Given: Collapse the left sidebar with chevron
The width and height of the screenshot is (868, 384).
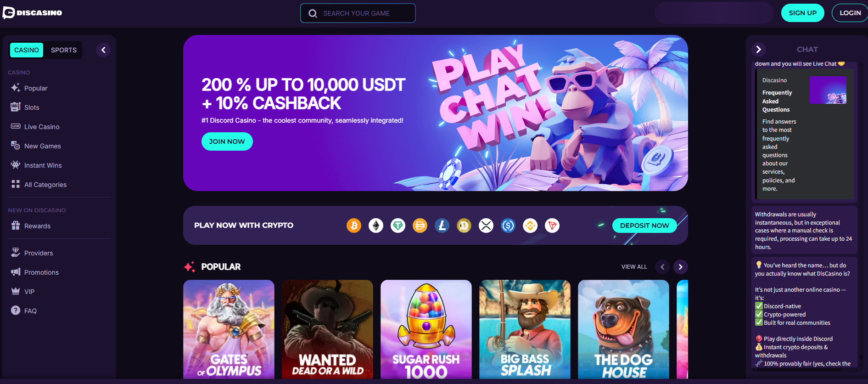Looking at the screenshot, I should (x=103, y=50).
